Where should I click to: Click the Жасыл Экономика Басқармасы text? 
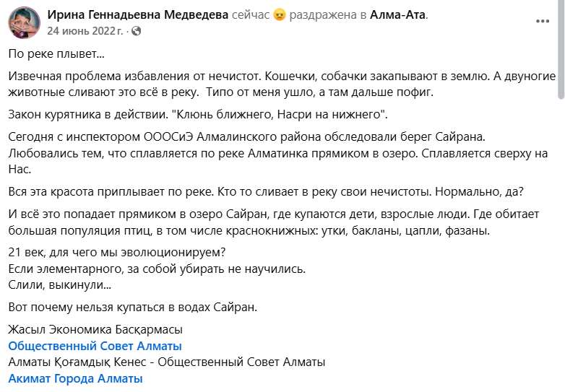(x=95, y=329)
